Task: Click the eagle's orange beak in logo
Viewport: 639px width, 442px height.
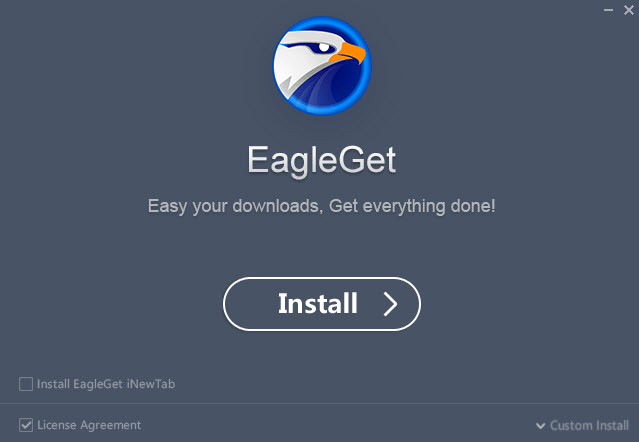Action: 349,53
